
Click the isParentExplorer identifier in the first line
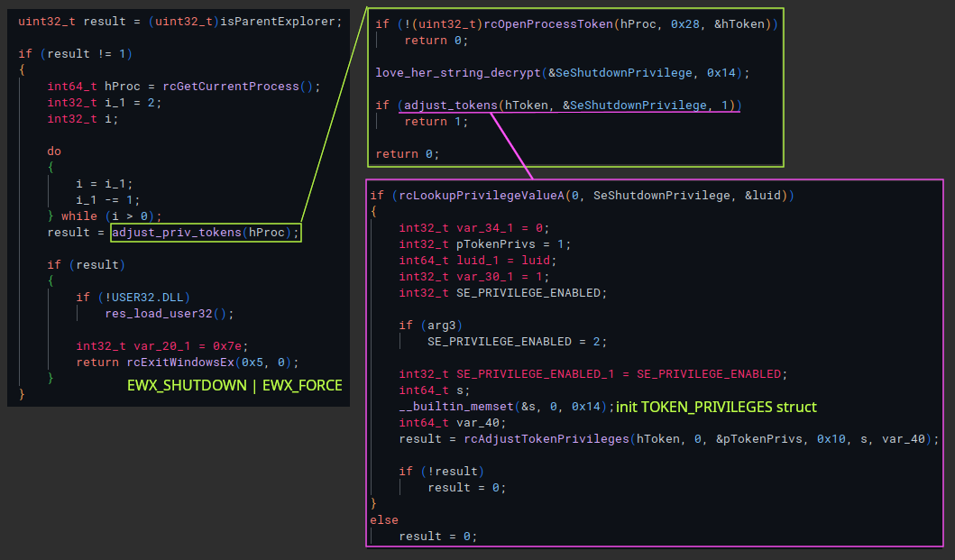tap(277, 22)
